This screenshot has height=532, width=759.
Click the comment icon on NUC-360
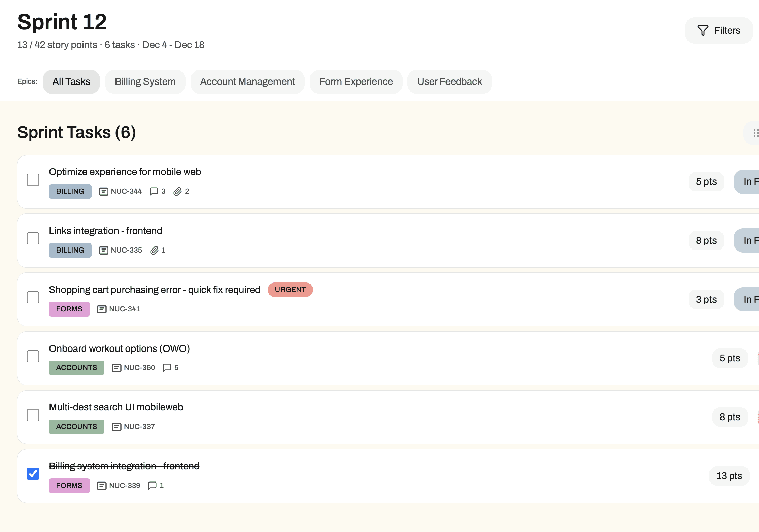[x=167, y=367]
